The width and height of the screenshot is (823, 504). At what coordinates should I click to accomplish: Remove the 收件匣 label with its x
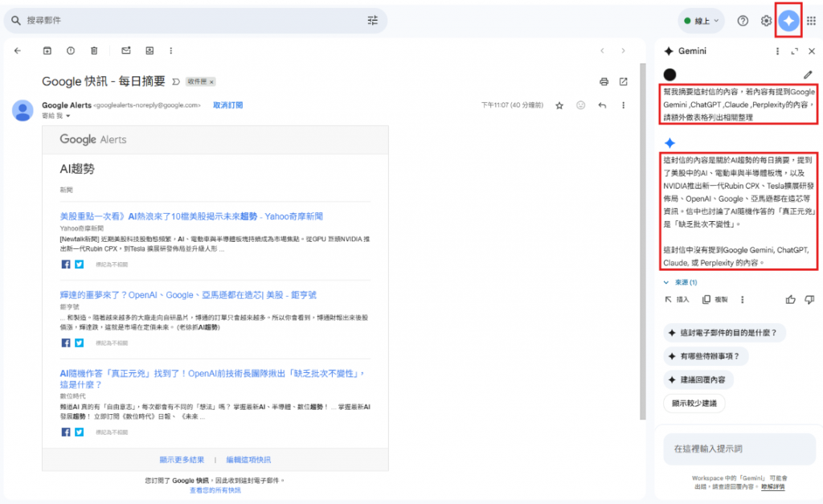[211, 82]
